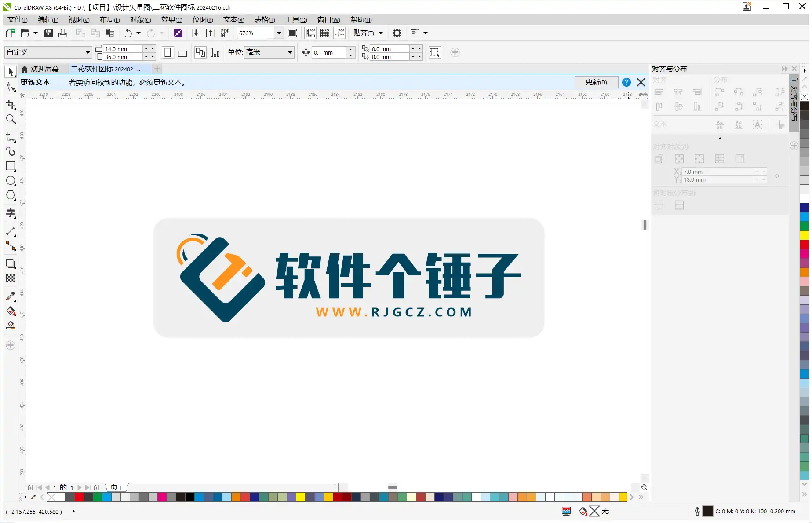Toggle show guidelines button
Viewport: 812px width, 523px height.
pos(340,33)
